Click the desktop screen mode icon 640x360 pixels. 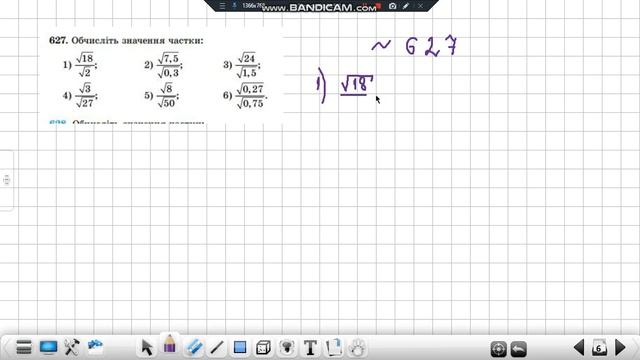(x=48, y=347)
